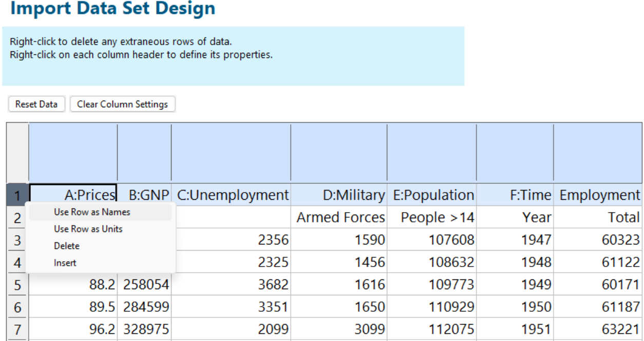The height and width of the screenshot is (341, 644).
Task: Click the cell with value 3099
Action: (x=339, y=329)
